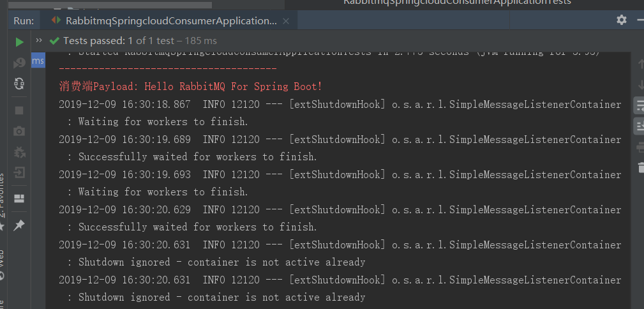Image resolution: width=644 pixels, height=309 pixels.
Task: Click last 'Shutdown ignored' line at bottom
Action: pyautogui.click(x=221, y=297)
